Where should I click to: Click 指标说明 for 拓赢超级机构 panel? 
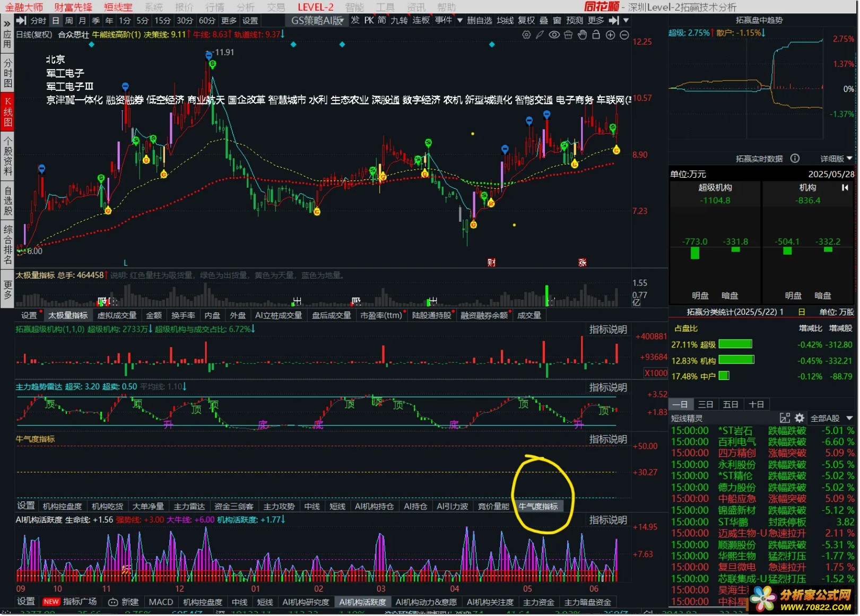(x=608, y=329)
